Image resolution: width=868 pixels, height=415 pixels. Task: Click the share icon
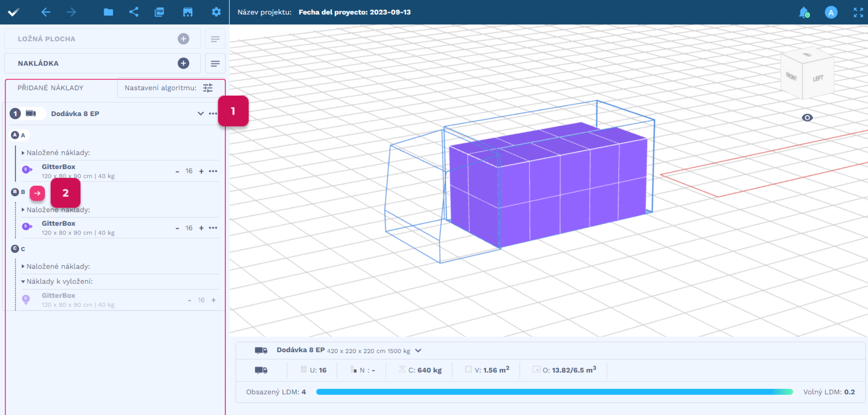[134, 12]
